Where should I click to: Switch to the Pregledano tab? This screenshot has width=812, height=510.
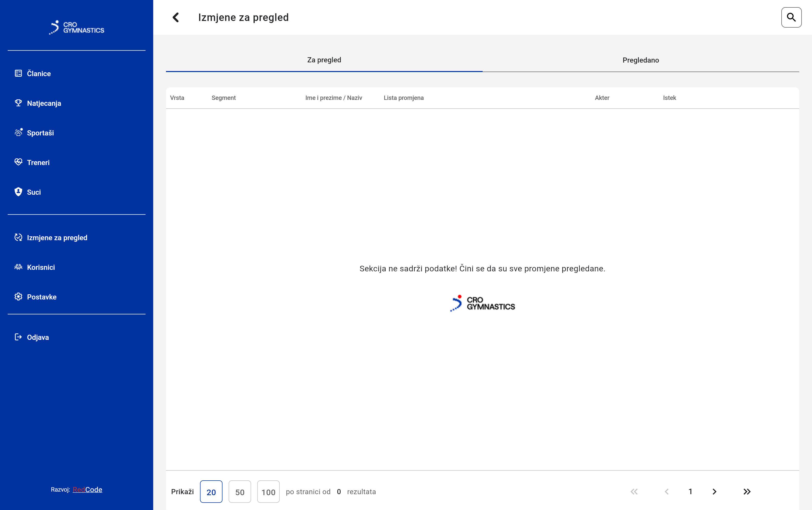click(640, 60)
